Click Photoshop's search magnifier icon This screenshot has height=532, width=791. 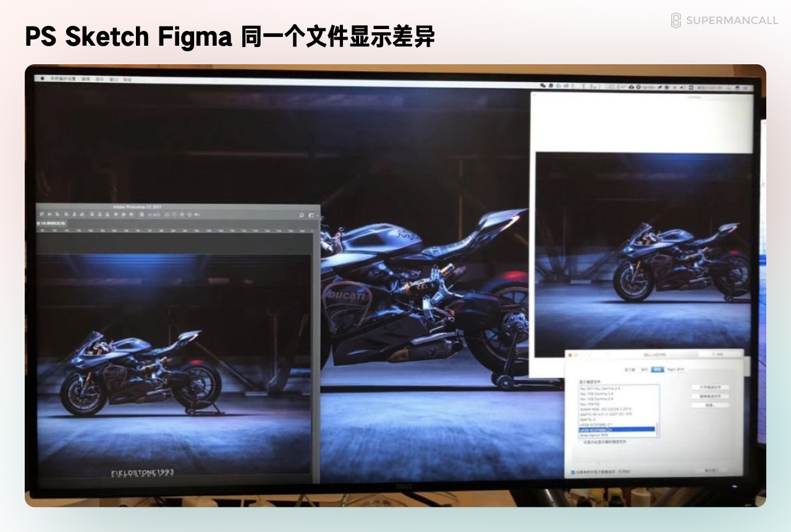(x=302, y=215)
